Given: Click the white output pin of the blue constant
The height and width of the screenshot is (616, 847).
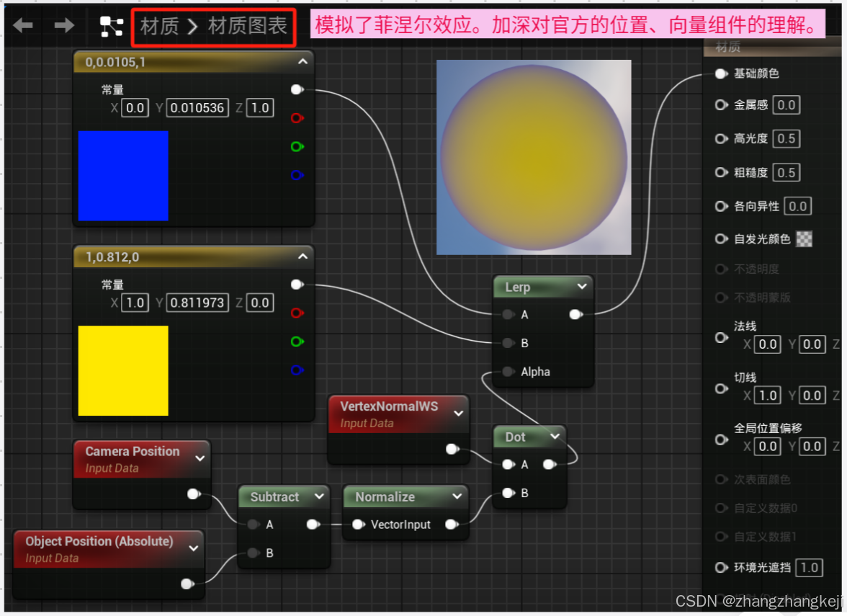Looking at the screenshot, I should pyautogui.click(x=297, y=89).
